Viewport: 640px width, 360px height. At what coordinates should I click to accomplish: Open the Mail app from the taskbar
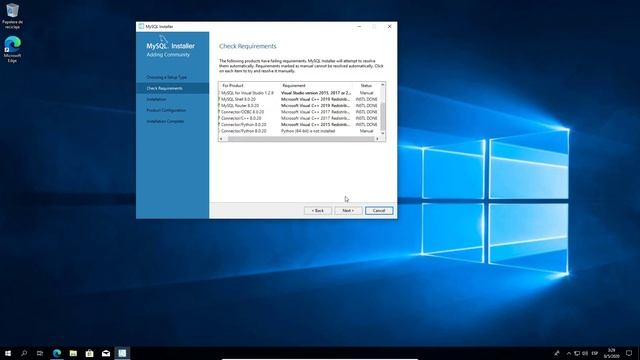coord(106,353)
